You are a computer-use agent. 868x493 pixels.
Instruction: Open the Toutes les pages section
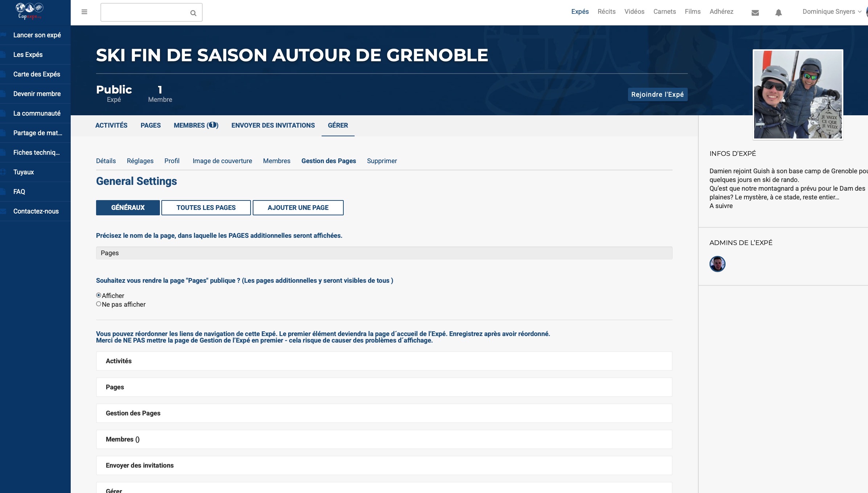(x=206, y=208)
